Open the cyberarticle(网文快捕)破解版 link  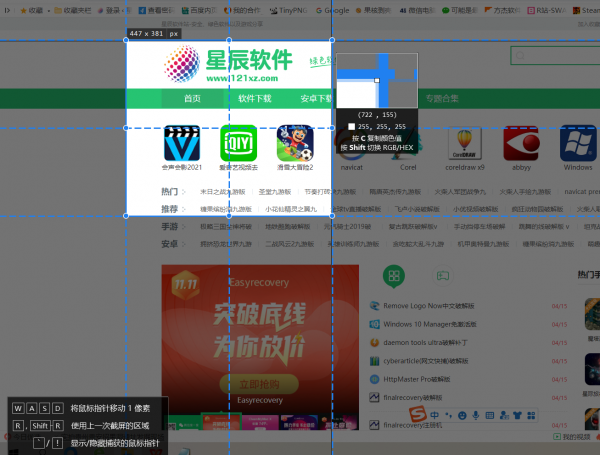[x=426, y=361]
